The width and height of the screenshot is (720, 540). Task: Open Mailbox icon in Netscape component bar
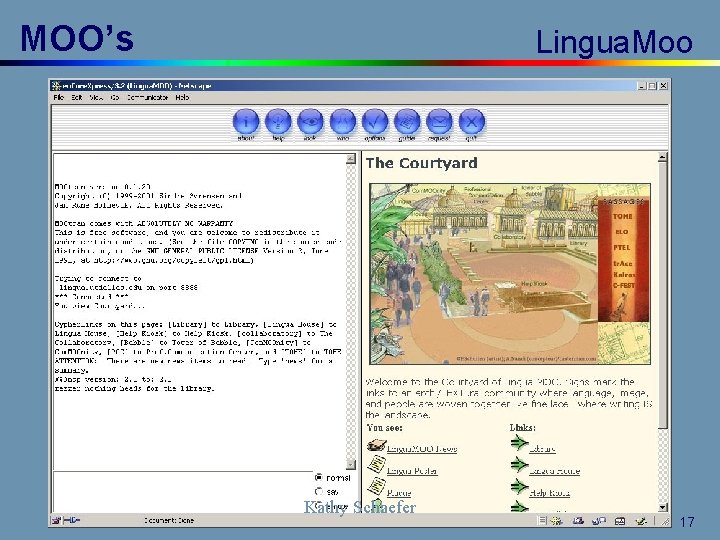tap(578, 521)
